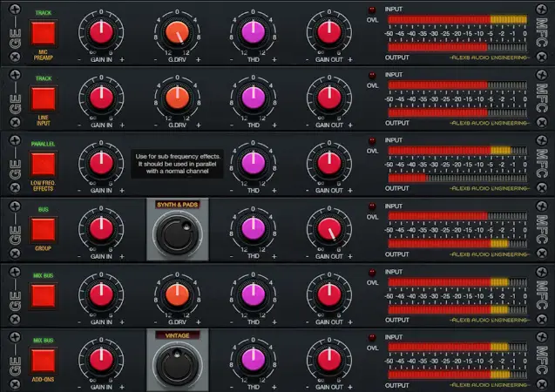Toggle the red Line Input track button

pos(44,98)
